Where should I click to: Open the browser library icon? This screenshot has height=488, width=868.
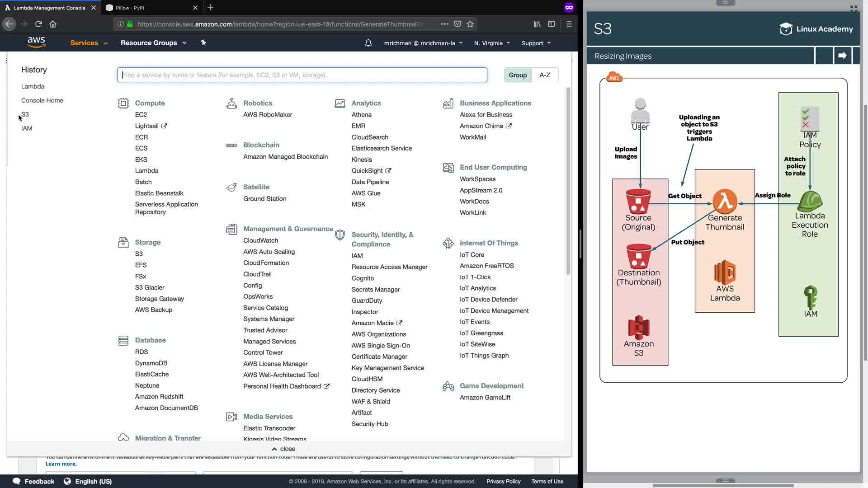(537, 24)
